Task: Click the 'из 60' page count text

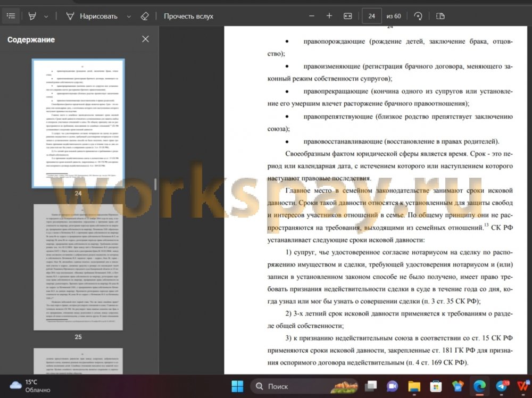Action: pos(394,16)
